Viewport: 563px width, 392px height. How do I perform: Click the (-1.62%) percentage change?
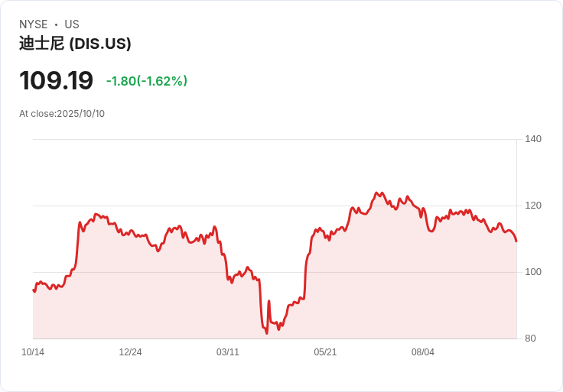(162, 81)
